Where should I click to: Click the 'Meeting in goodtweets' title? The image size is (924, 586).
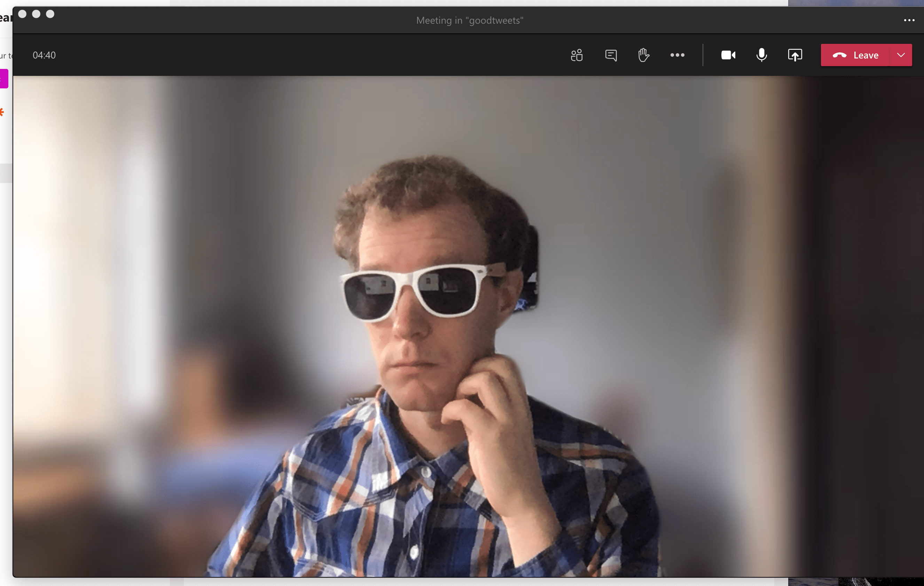[x=469, y=20]
